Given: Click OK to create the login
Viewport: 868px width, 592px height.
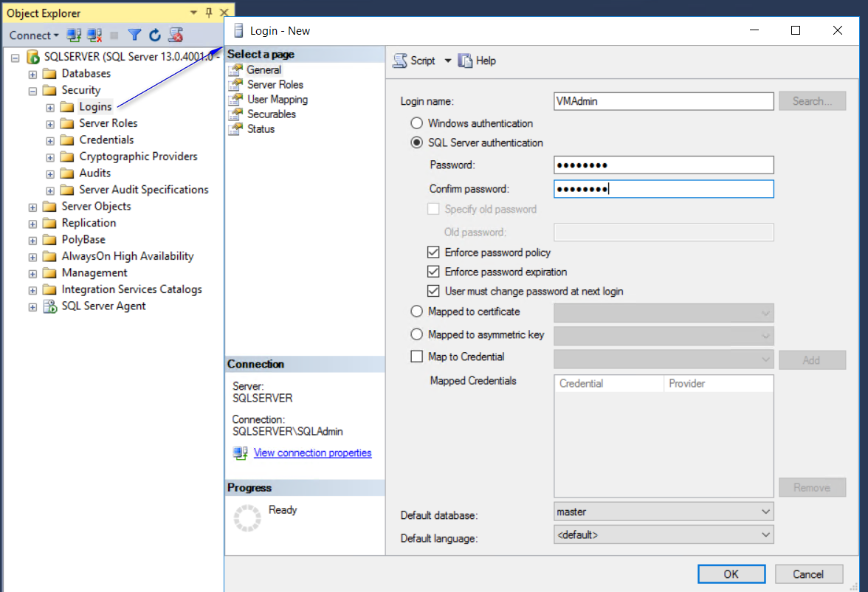Looking at the screenshot, I should [731, 574].
